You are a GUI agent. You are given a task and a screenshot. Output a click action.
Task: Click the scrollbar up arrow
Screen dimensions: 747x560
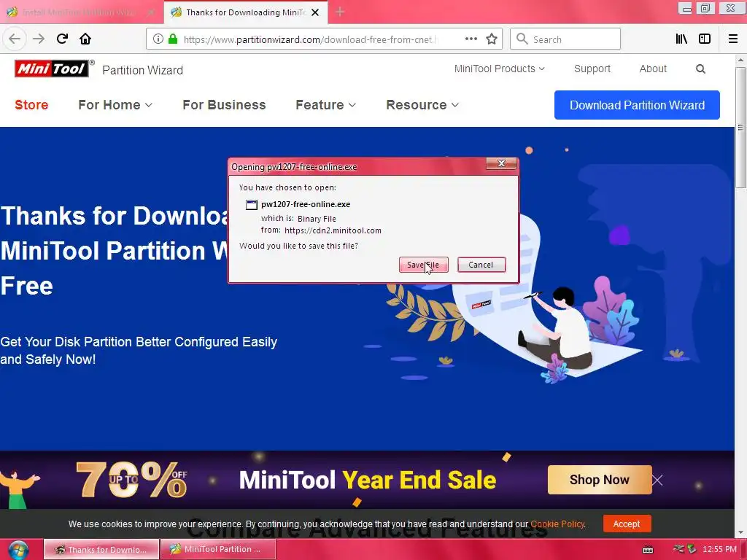740,60
